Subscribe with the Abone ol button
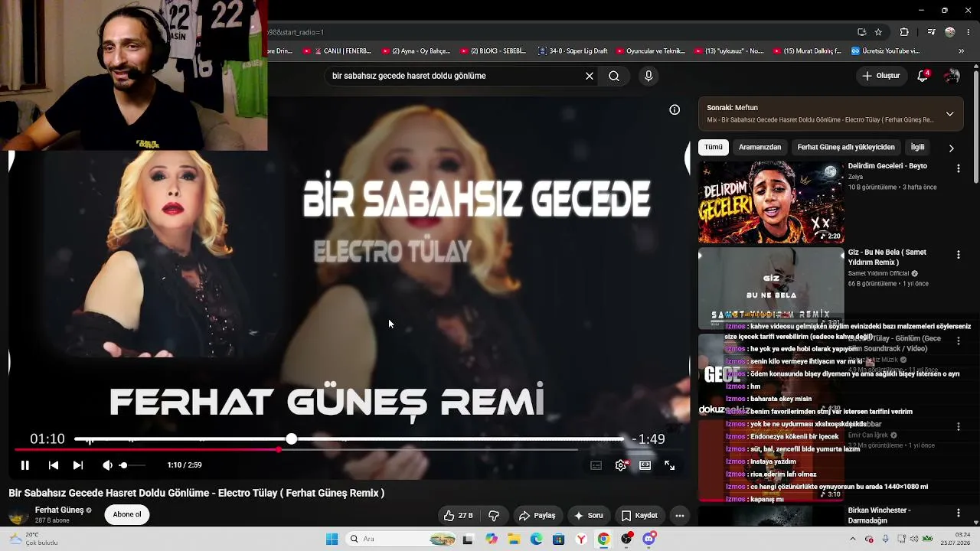 coord(127,514)
